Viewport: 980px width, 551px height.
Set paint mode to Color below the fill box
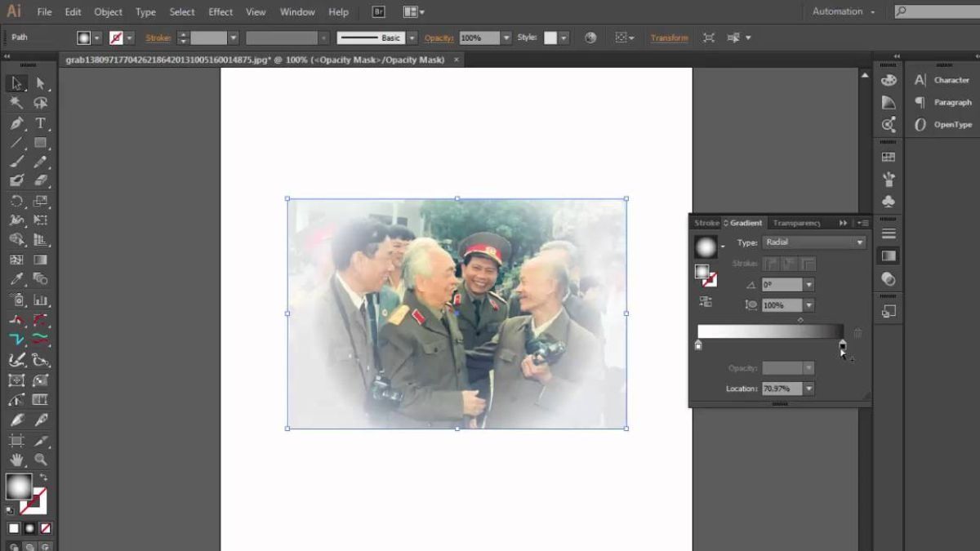pyautogui.click(x=14, y=528)
